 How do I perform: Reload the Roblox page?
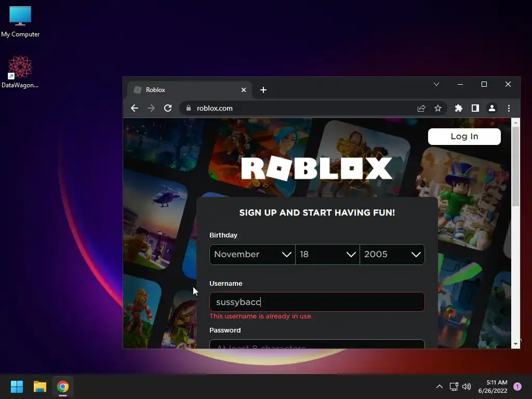(168, 108)
